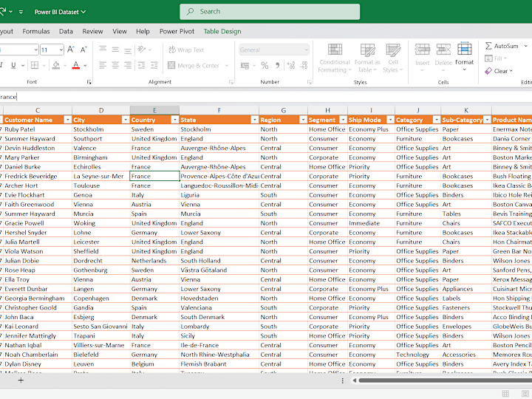Open the Ship Mode filter dropdown
The height and width of the screenshot is (399, 532).
pos(391,120)
